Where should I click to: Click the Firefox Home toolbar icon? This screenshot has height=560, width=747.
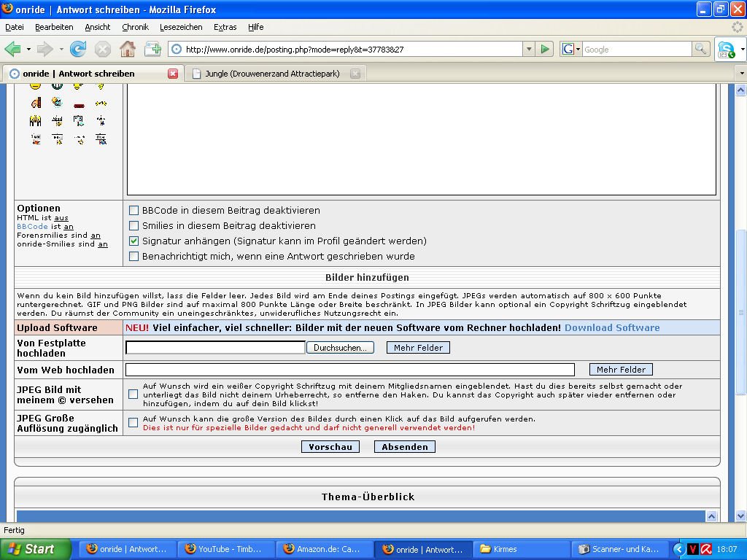tap(128, 50)
